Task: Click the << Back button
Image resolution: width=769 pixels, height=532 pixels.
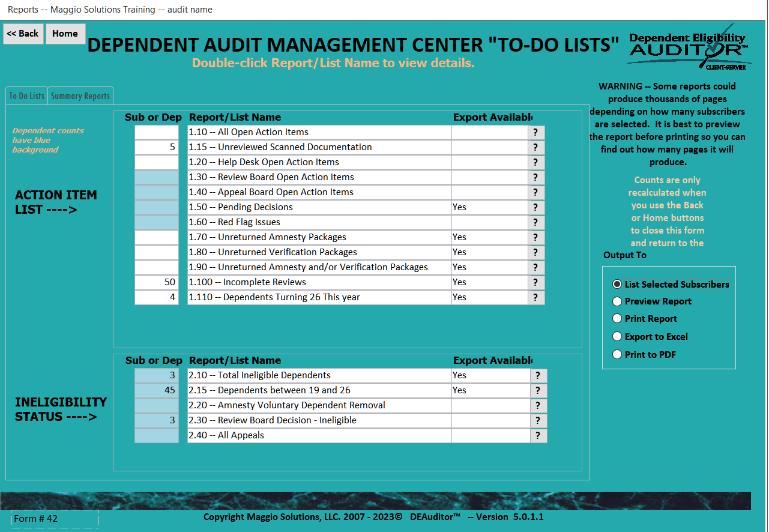Action: pyautogui.click(x=23, y=34)
